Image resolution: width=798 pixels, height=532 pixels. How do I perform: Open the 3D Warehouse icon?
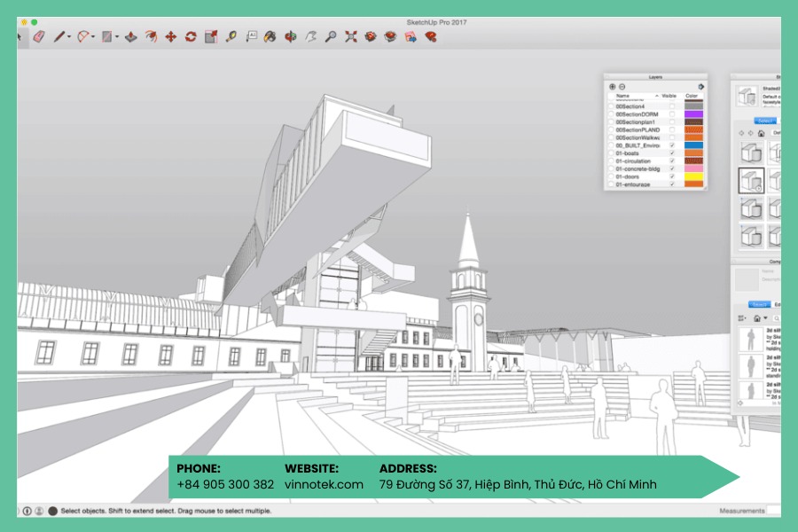pos(371,36)
